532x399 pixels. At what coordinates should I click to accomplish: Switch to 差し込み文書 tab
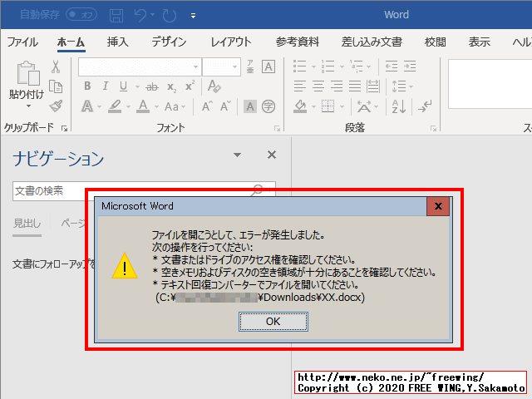click(x=372, y=42)
